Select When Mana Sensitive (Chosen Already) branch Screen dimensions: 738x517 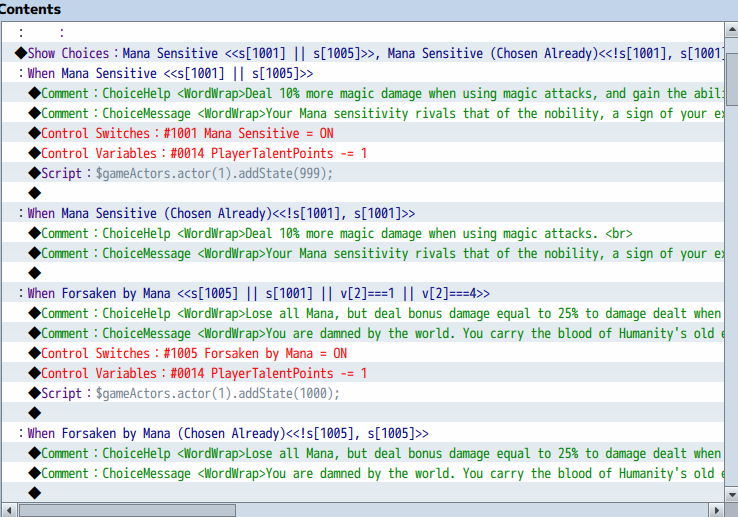click(x=221, y=213)
